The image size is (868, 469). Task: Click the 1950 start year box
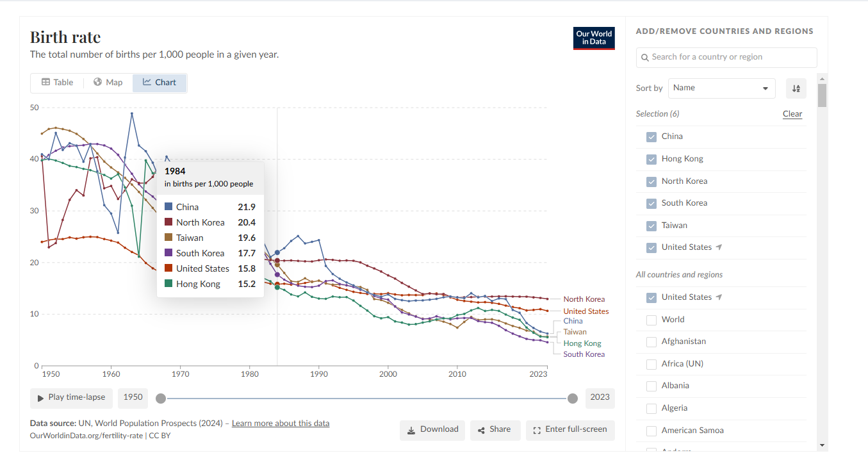tap(133, 398)
